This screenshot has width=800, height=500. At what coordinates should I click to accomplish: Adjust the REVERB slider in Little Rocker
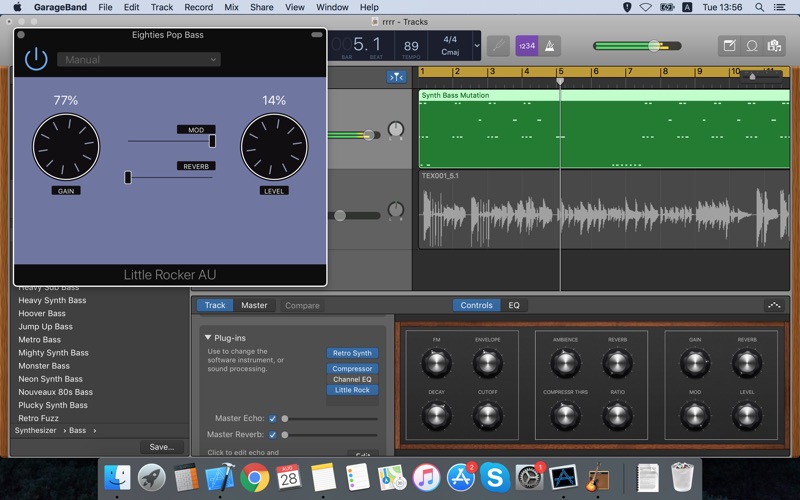pos(128,177)
